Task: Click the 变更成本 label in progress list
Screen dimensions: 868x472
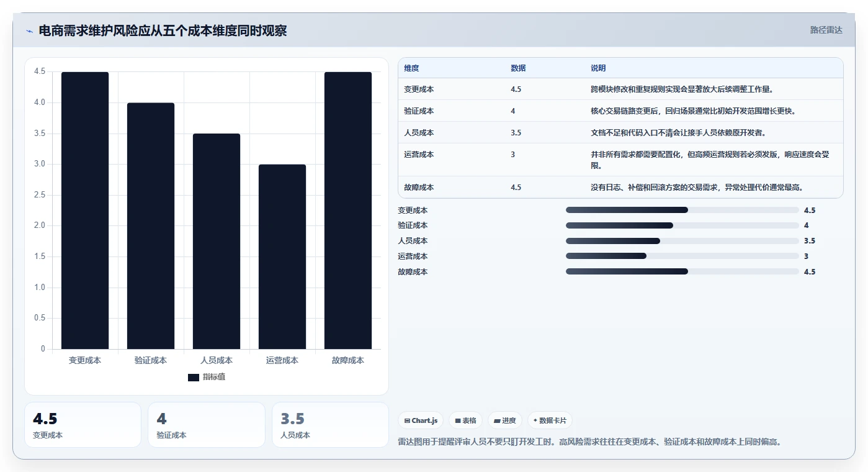Action: pyautogui.click(x=413, y=211)
